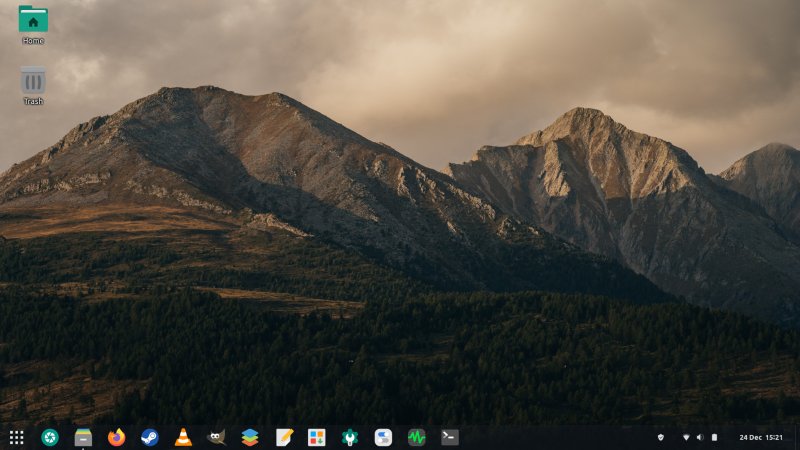
Task: Click the volume speaker tray icon
Action: click(700, 437)
